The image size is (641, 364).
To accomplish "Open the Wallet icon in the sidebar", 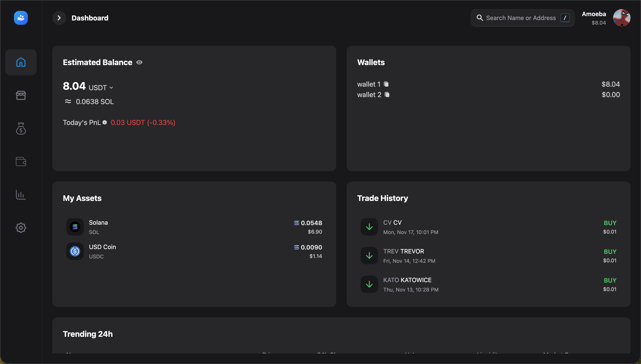I will (x=21, y=162).
